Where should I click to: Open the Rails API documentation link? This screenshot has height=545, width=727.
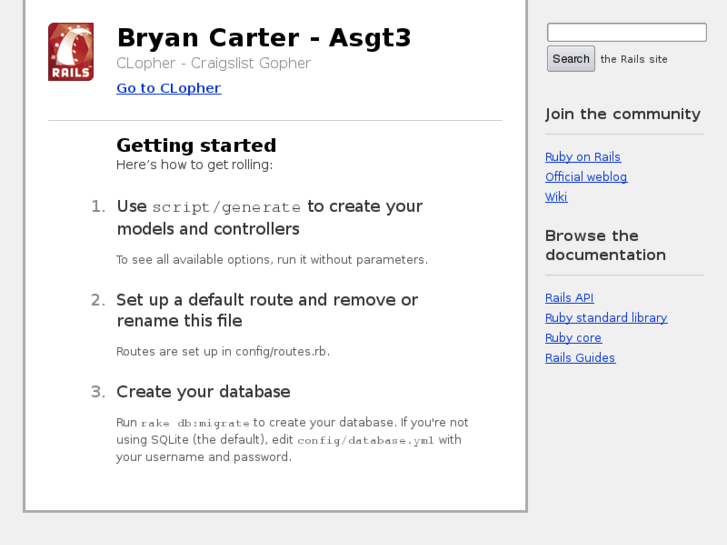pyautogui.click(x=569, y=298)
